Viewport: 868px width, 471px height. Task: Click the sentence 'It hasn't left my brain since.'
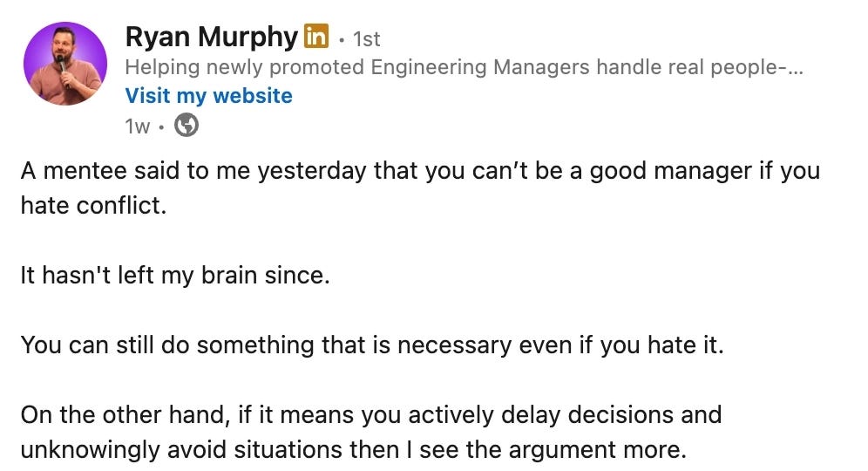175,276
